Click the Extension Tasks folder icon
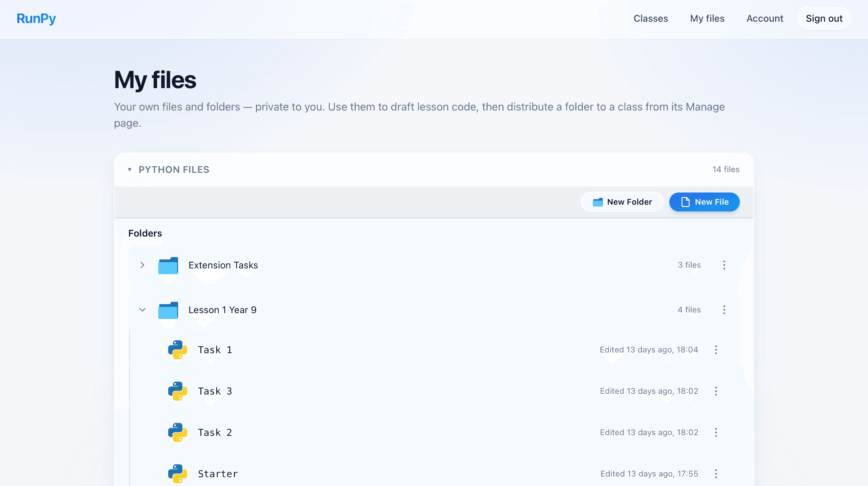 168,265
